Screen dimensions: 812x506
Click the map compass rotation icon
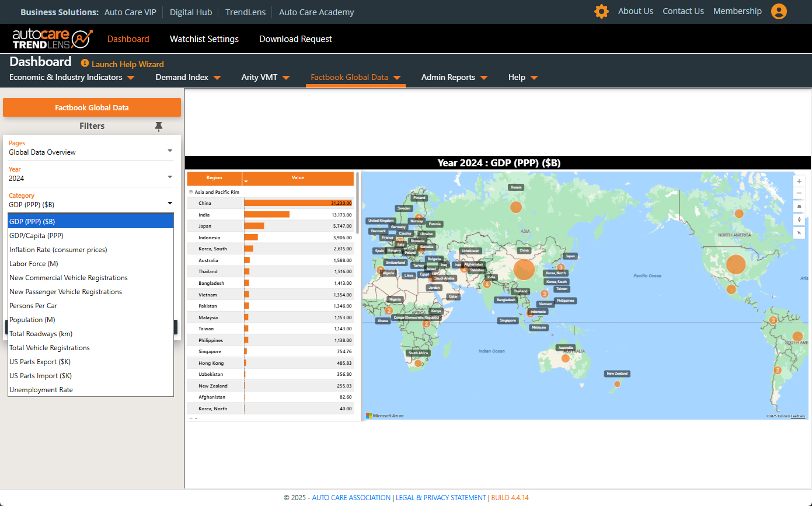pyautogui.click(x=799, y=219)
